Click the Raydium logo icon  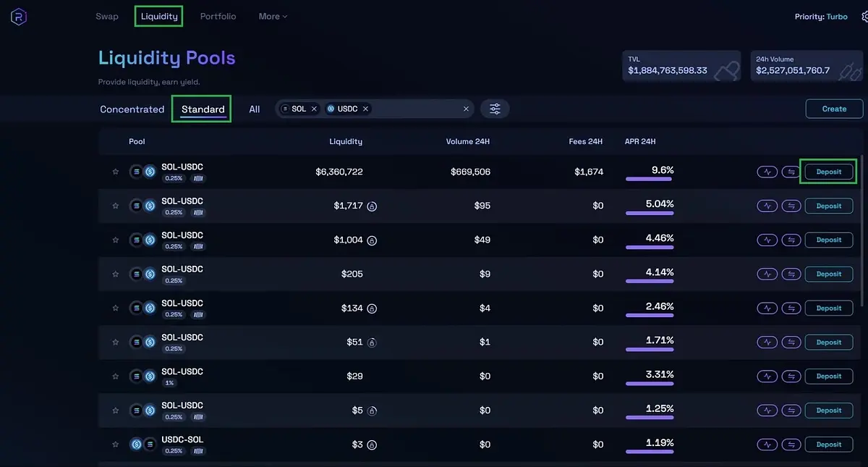point(18,17)
